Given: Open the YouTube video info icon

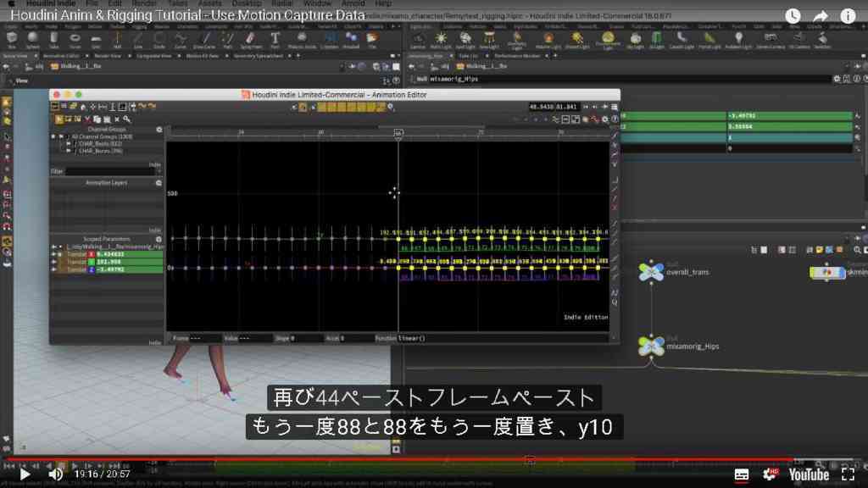Looking at the screenshot, I should click(x=848, y=15).
